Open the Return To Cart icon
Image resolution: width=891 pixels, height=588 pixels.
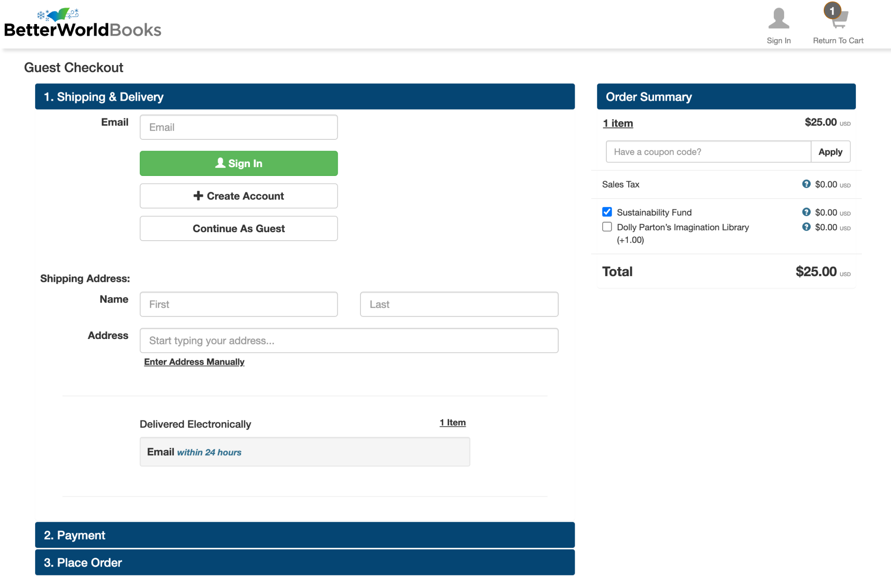pos(840,20)
